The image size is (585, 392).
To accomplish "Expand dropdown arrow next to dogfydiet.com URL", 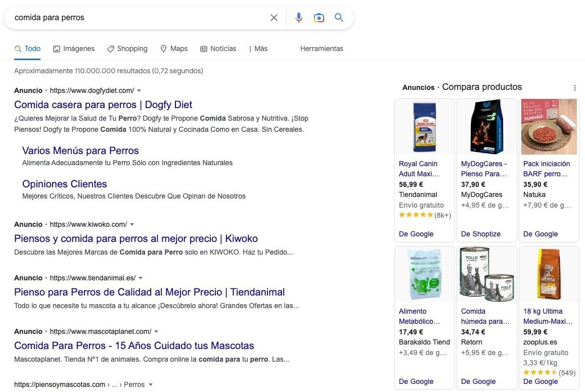I will pyautogui.click(x=139, y=91).
